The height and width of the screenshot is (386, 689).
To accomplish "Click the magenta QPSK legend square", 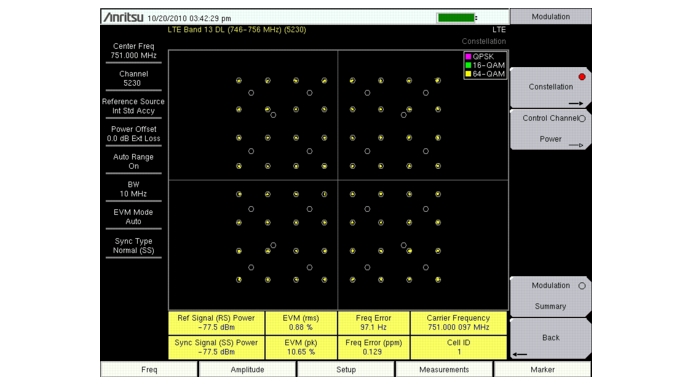I will (468, 57).
